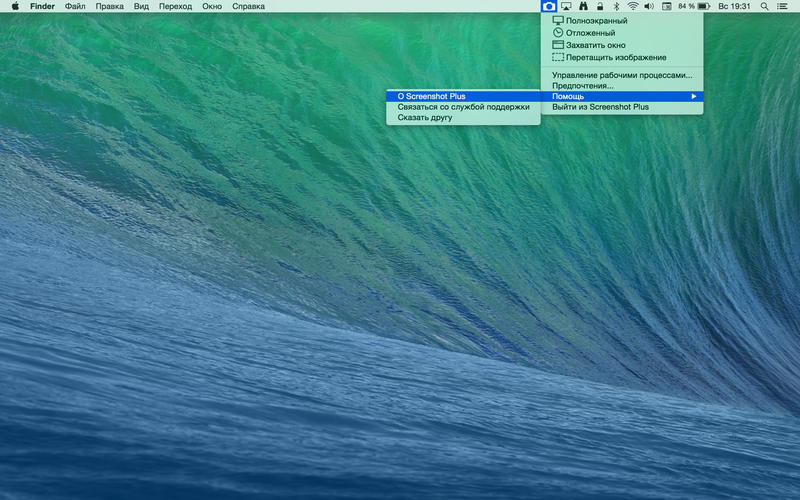
Task: Click the volume speaker icon
Action: [x=649, y=6]
